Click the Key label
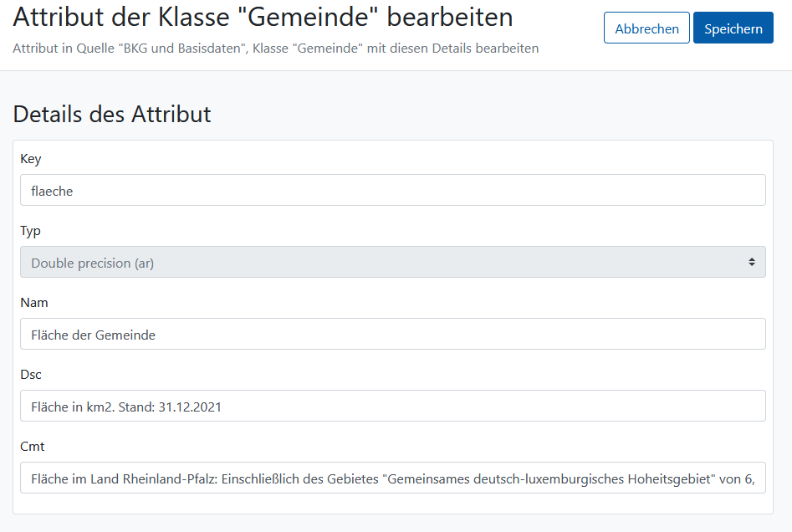This screenshot has width=792, height=532. tap(30, 159)
